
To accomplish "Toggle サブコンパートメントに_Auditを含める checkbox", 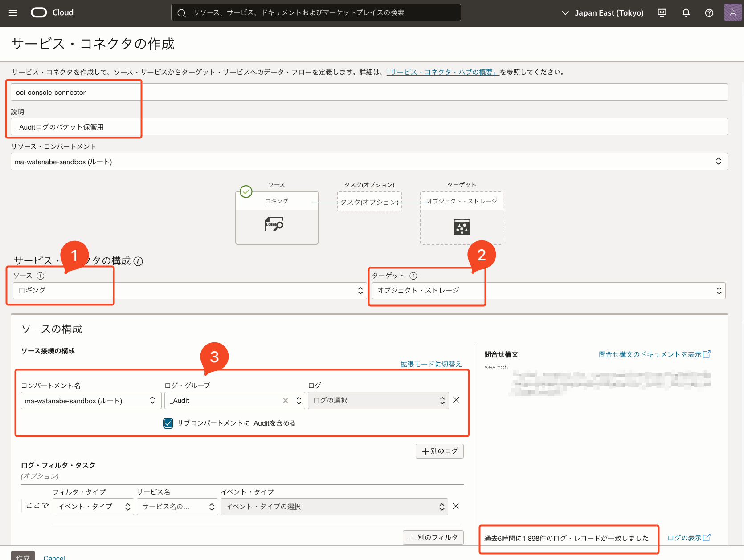I will pos(168,423).
